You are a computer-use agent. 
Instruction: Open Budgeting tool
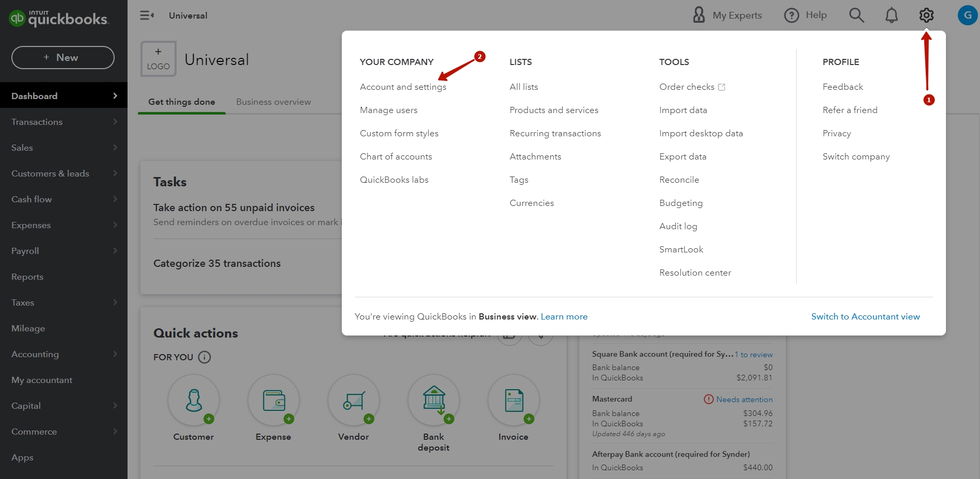[681, 203]
